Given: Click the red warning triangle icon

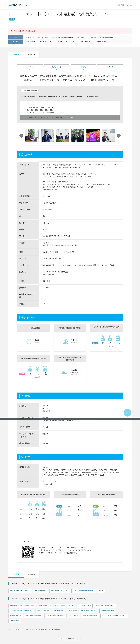Looking at the screenshot, I should click(11, 31).
